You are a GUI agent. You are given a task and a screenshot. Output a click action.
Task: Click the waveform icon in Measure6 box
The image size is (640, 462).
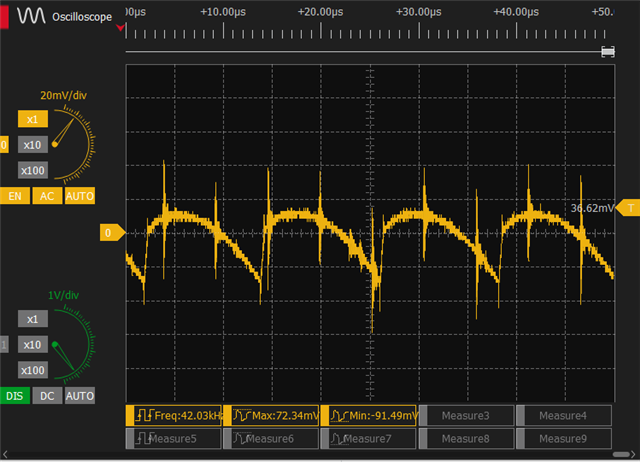(242, 438)
